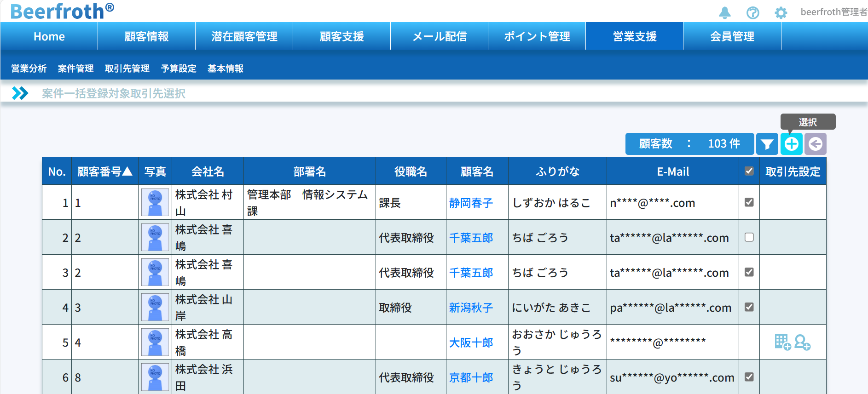Click the back arrow icon button
868x394 pixels.
[x=815, y=144]
